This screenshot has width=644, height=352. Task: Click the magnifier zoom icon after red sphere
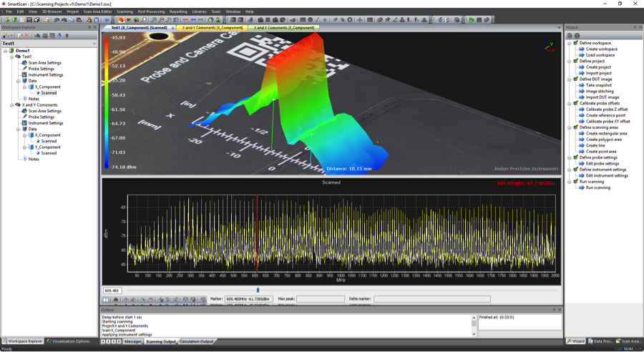point(144,20)
